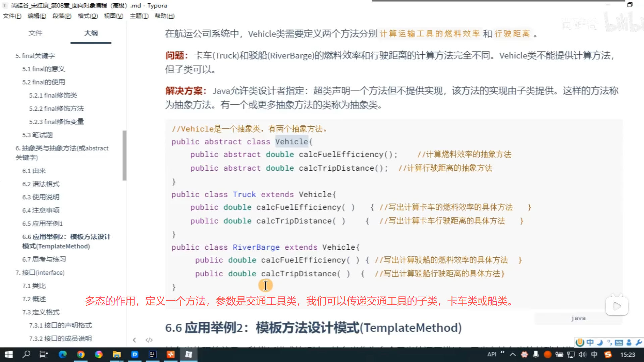This screenshot has height=362, width=644.
Task: Switch to the 文件 sidebar tab
Action: [35, 33]
